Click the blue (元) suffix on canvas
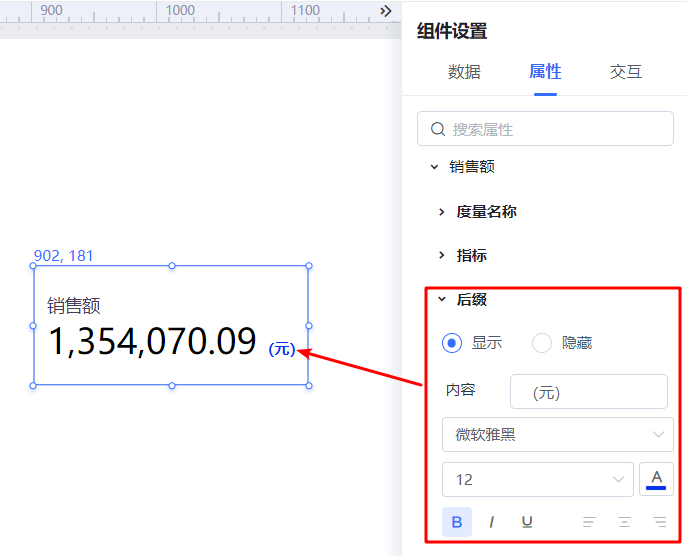The height and width of the screenshot is (556, 687). click(x=282, y=349)
